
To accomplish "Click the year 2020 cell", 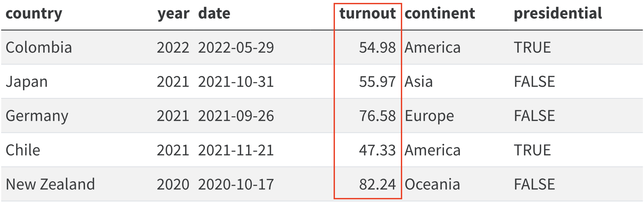I will [173, 184].
